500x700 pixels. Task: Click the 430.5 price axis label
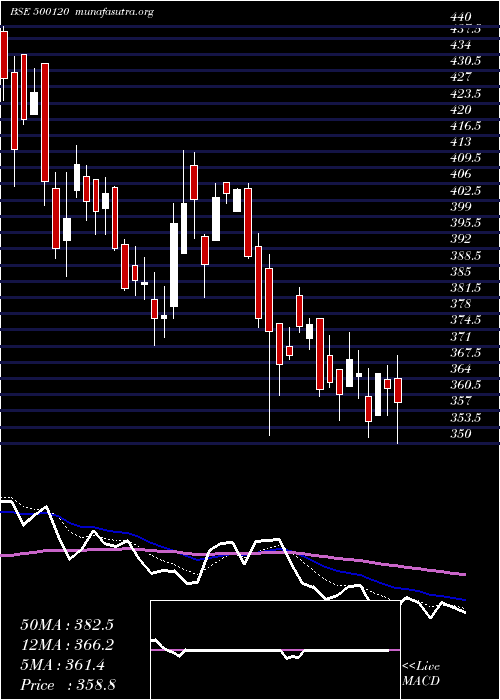click(466, 61)
